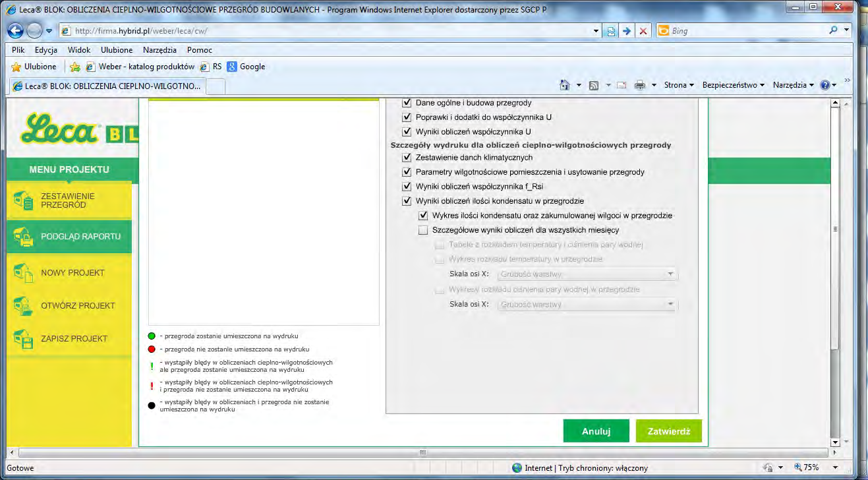Open the Ulubione favorites star button
Image resolution: width=868 pixels, height=480 pixels.
click(x=34, y=67)
